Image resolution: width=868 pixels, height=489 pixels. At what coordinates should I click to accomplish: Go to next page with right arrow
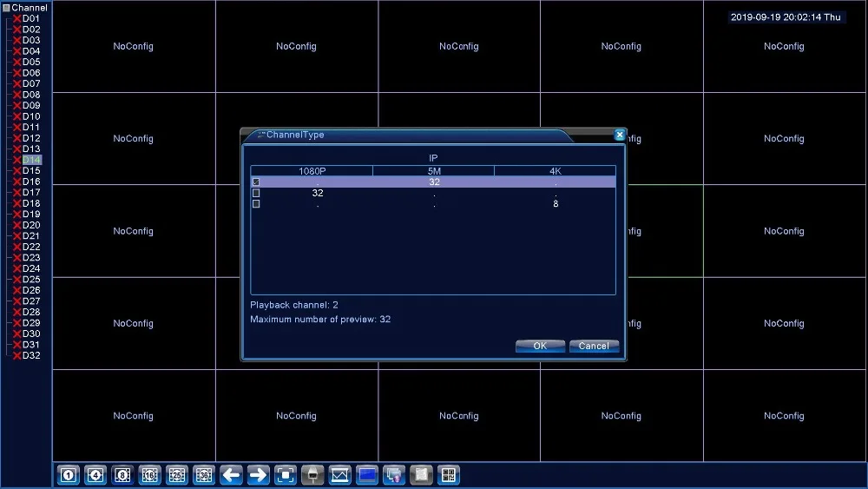(x=258, y=475)
